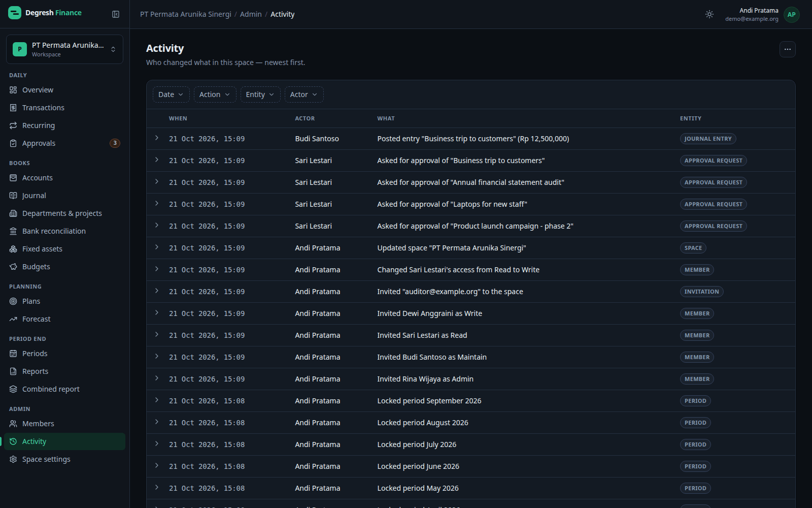Click the Combined report layers icon
This screenshot has height=508, width=812.
[x=13, y=389]
